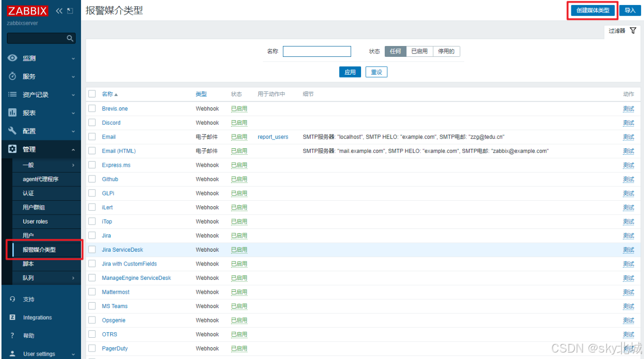The width and height of the screenshot is (644, 359).
Task: Click the user icon for User settings
Action: 12,354
